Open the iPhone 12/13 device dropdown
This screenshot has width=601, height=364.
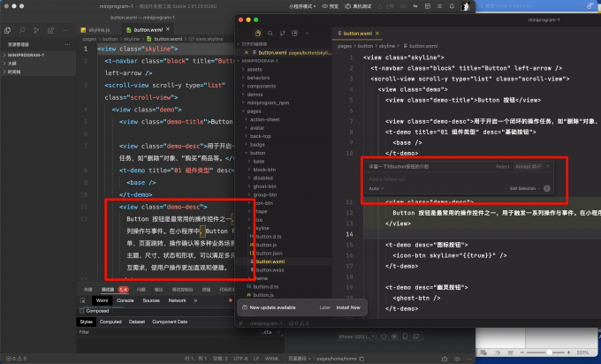point(356,337)
